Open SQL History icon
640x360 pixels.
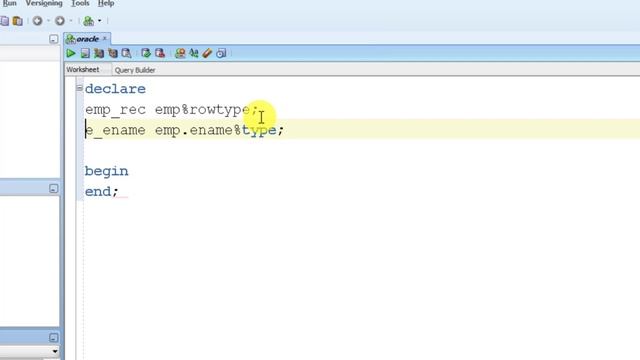pos(221,53)
